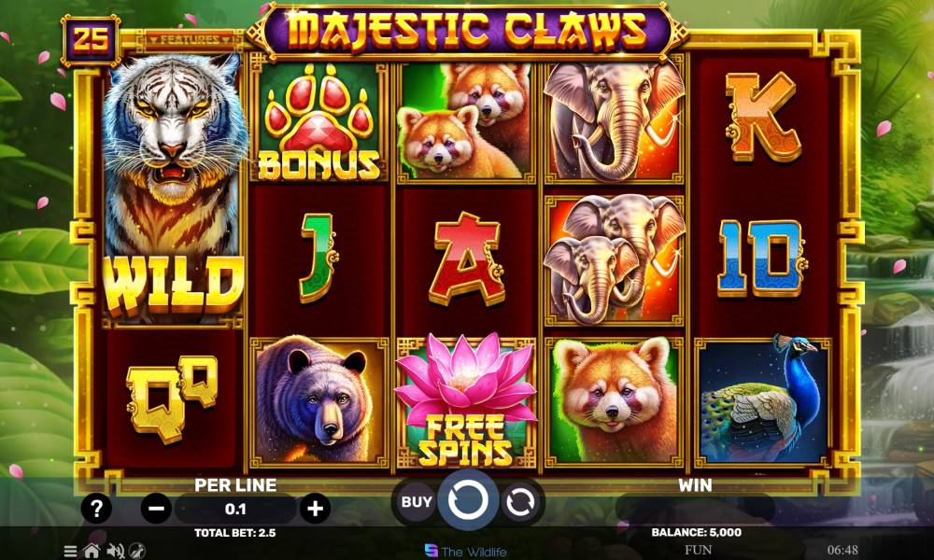Toggle the fast play rabbit icon
The image size is (934, 560).
(137, 551)
